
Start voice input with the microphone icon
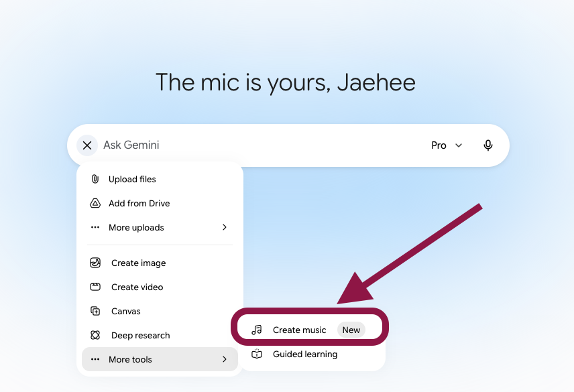coord(488,145)
